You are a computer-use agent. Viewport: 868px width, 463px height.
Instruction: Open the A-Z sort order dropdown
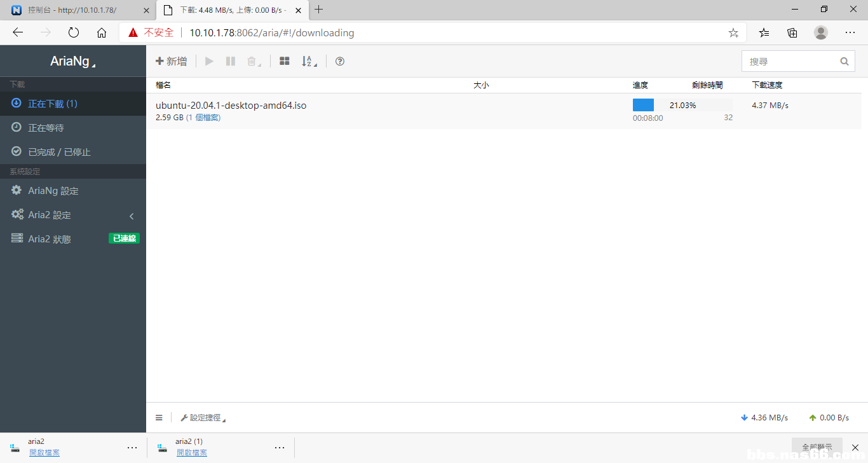[x=309, y=61]
